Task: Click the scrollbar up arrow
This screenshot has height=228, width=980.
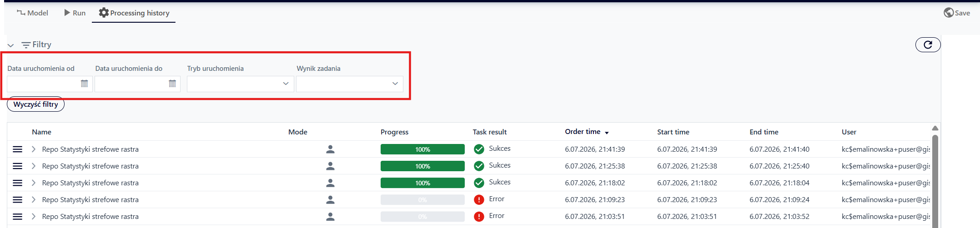Action: tap(935, 128)
